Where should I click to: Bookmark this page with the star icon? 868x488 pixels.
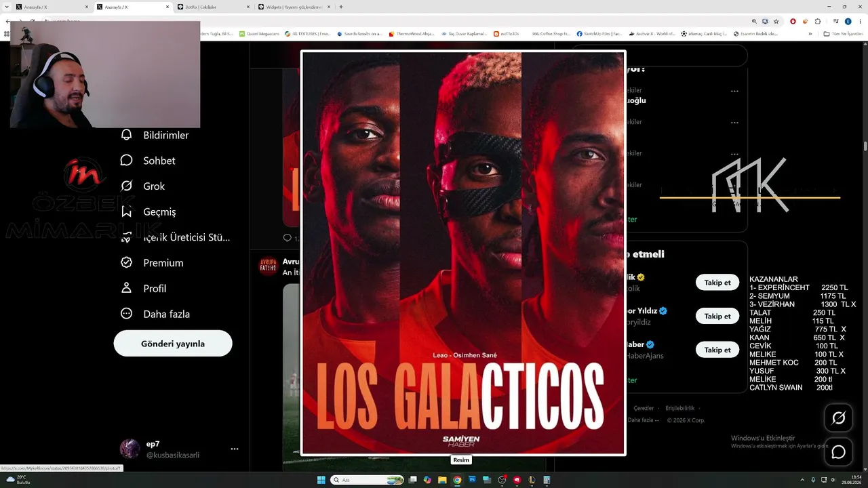click(776, 21)
